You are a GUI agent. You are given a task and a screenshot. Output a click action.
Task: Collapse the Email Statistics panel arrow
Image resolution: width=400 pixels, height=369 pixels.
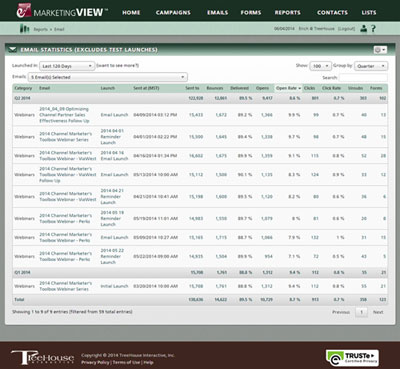click(x=12, y=50)
